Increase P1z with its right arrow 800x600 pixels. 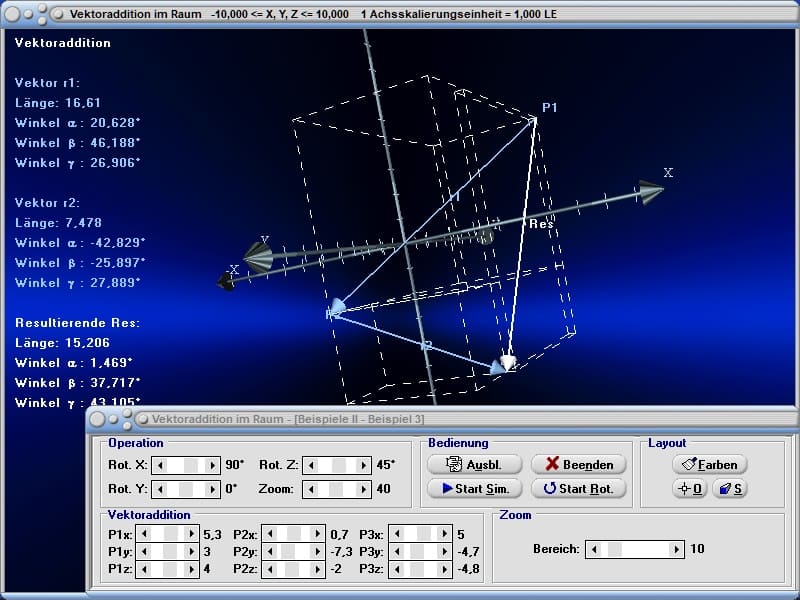tap(191, 568)
